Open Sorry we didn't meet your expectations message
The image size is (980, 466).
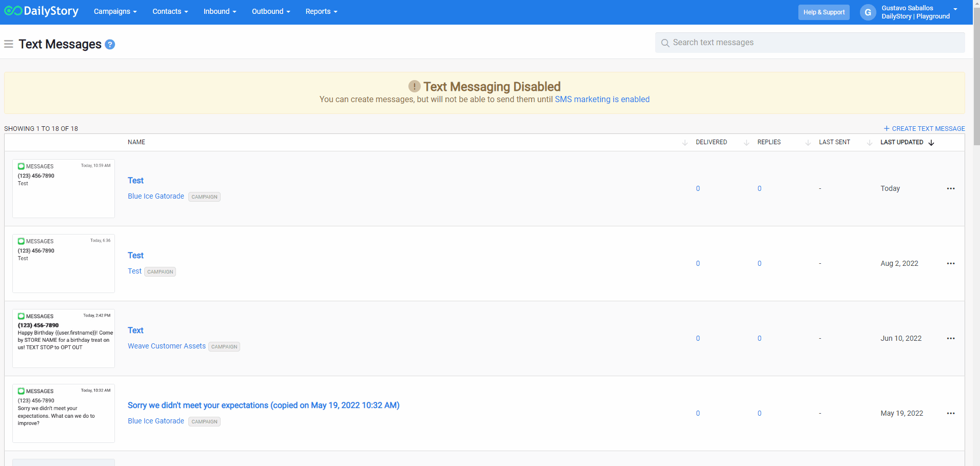coord(264,405)
